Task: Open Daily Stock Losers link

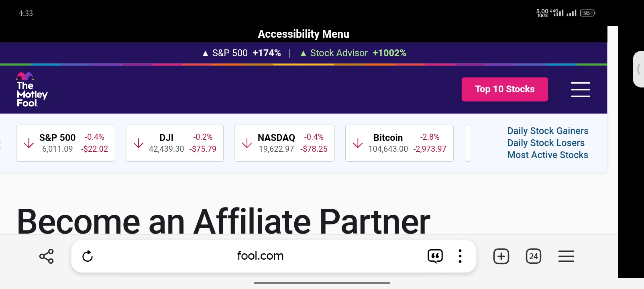Action: tap(546, 143)
